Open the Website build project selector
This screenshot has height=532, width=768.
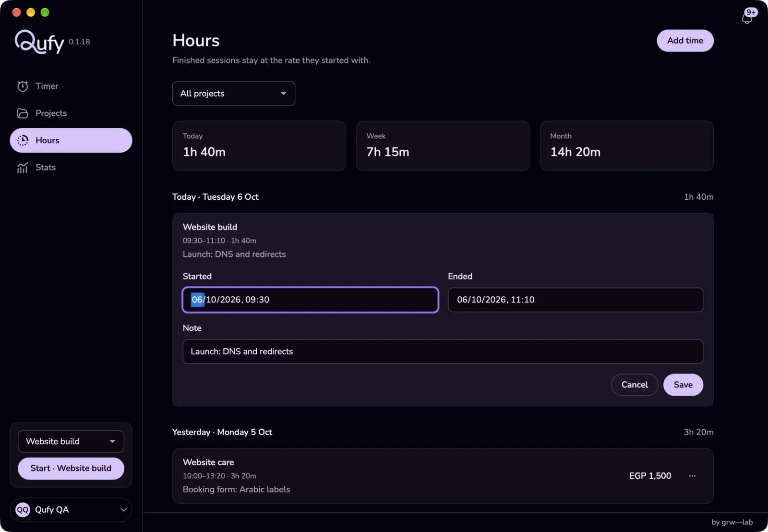tap(71, 441)
